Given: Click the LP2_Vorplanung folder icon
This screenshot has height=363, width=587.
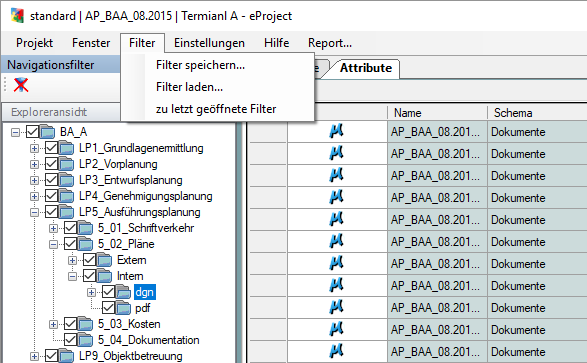Looking at the screenshot, I should [x=67, y=164].
